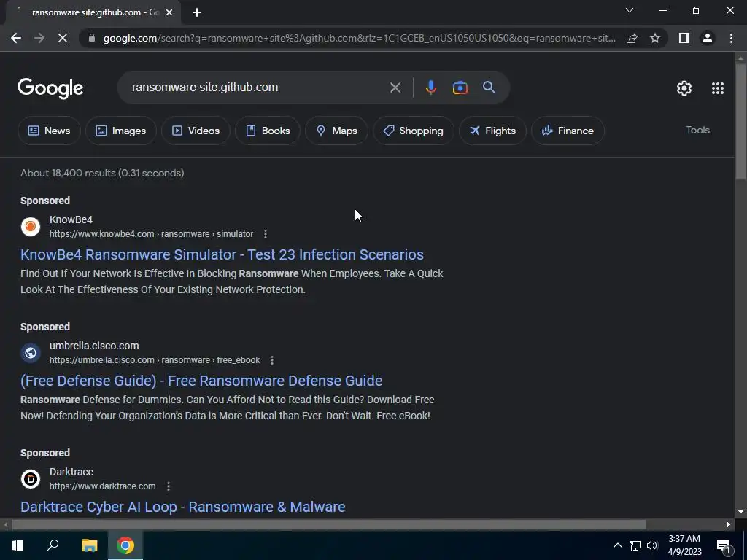Open the Windows notification center
Image resolution: width=747 pixels, height=560 pixels.
723,545
